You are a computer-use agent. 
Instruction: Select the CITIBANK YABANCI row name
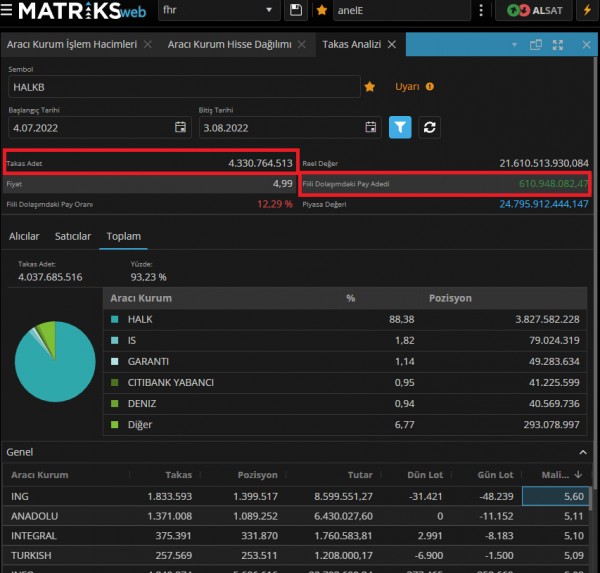coord(171,382)
